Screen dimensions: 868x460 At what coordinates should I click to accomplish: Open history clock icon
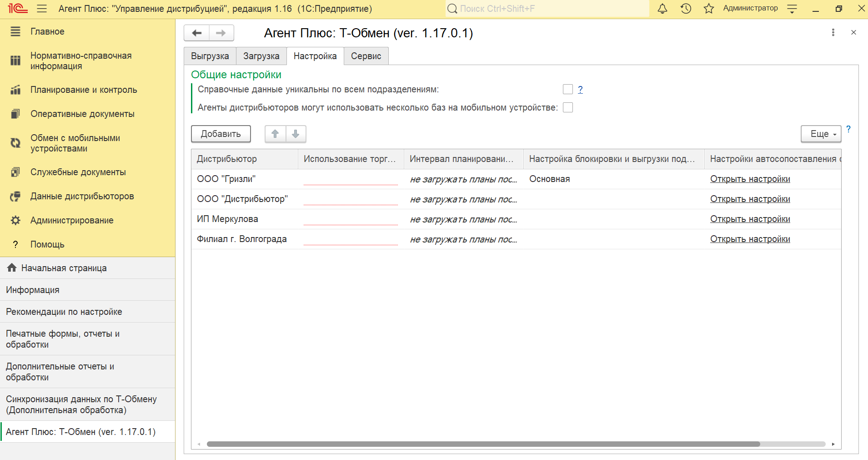click(x=686, y=9)
